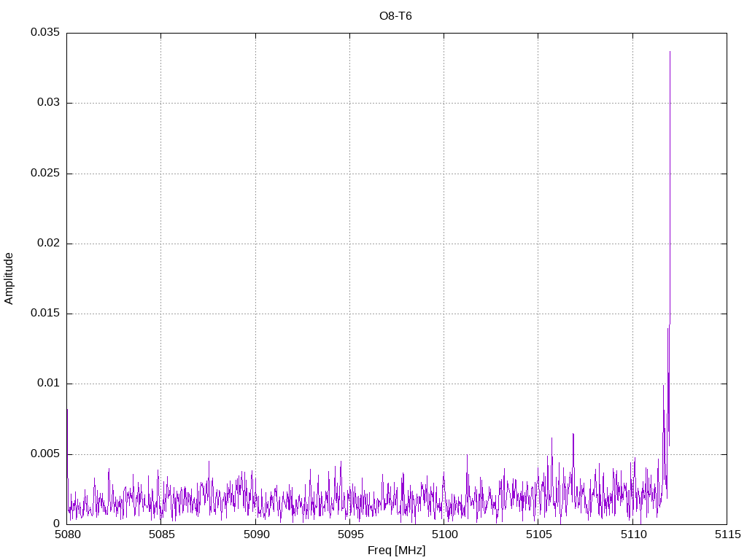747x560 pixels.
Task: Click the top of the tallest purple peak
Action: pos(670,52)
